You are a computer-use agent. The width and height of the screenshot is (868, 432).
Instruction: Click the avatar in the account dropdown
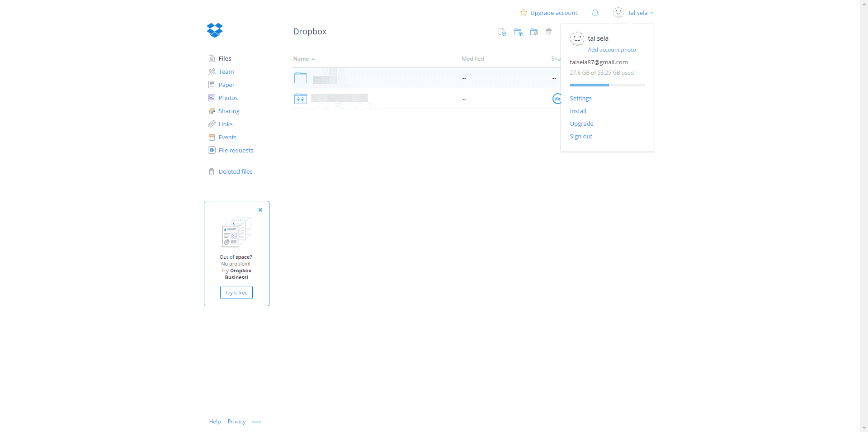(577, 39)
